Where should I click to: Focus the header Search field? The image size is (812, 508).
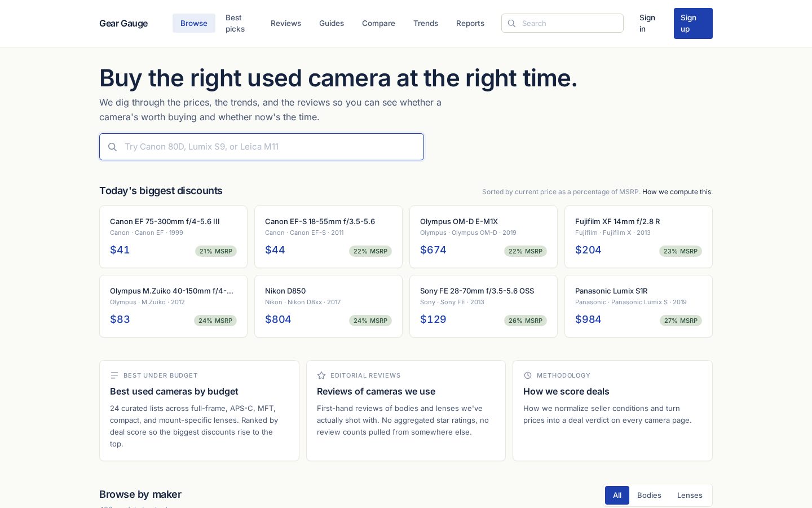coord(562,23)
